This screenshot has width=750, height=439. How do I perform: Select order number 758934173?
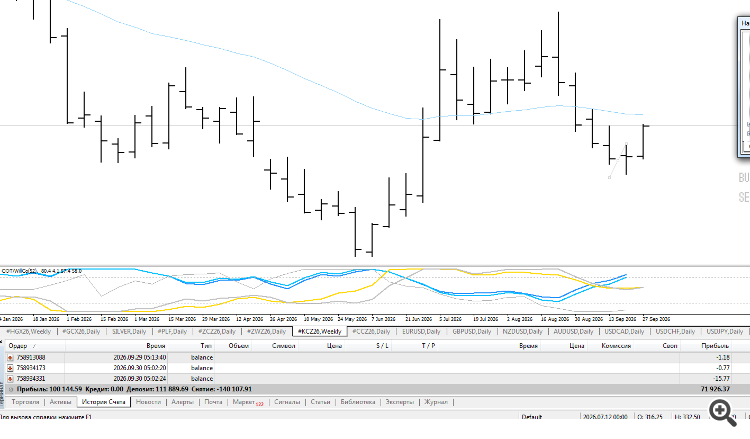coord(31,368)
